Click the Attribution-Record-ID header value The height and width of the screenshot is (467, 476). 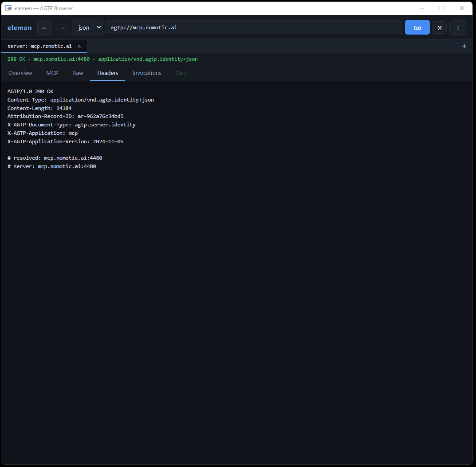pos(101,116)
